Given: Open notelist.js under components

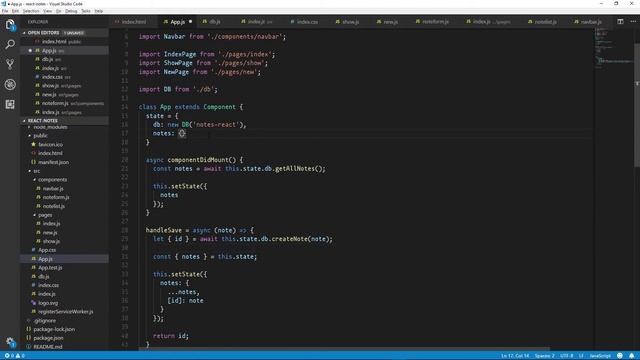Looking at the screenshot, I should tap(53, 206).
